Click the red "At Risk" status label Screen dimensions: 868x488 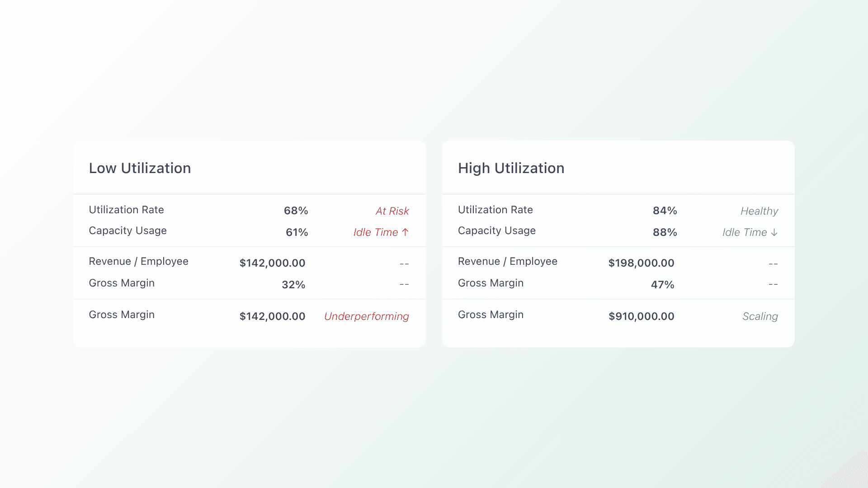click(x=392, y=211)
